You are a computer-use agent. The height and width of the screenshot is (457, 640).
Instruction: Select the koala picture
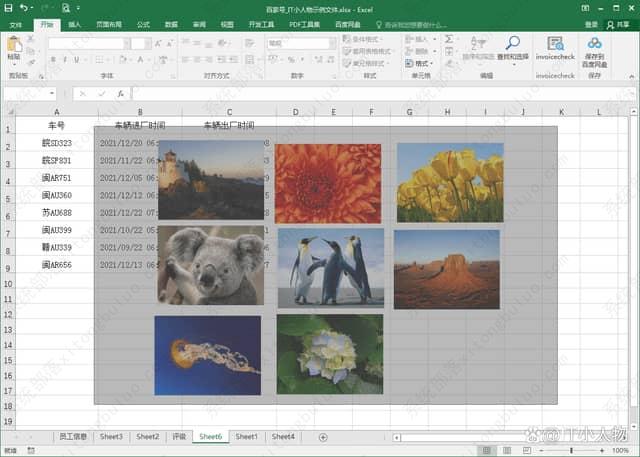pyautogui.click(x=210, y=265)
